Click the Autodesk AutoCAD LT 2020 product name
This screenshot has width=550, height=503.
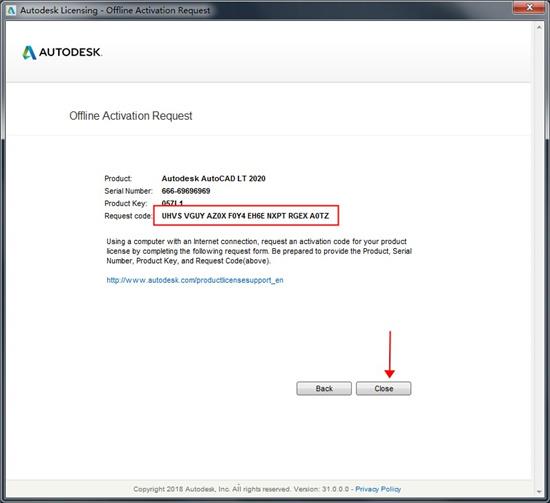pyautogui.click(x=213, y=178)
